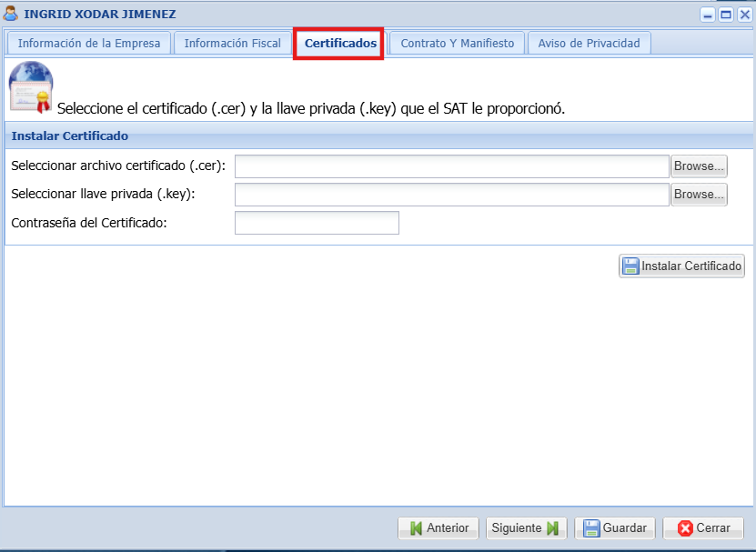756x552 pixels.
Task: Go back using the Anterior arrow button
Action: click(438, 528)
